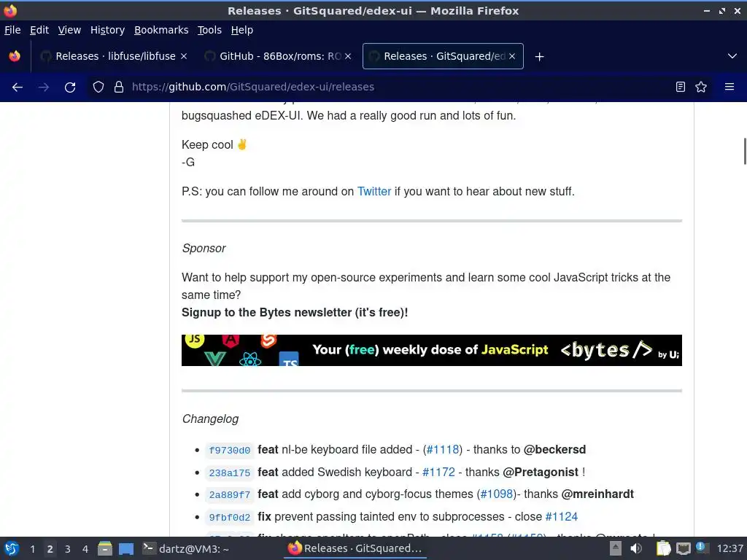Open commit 2a889f7 link

(230, 495)
